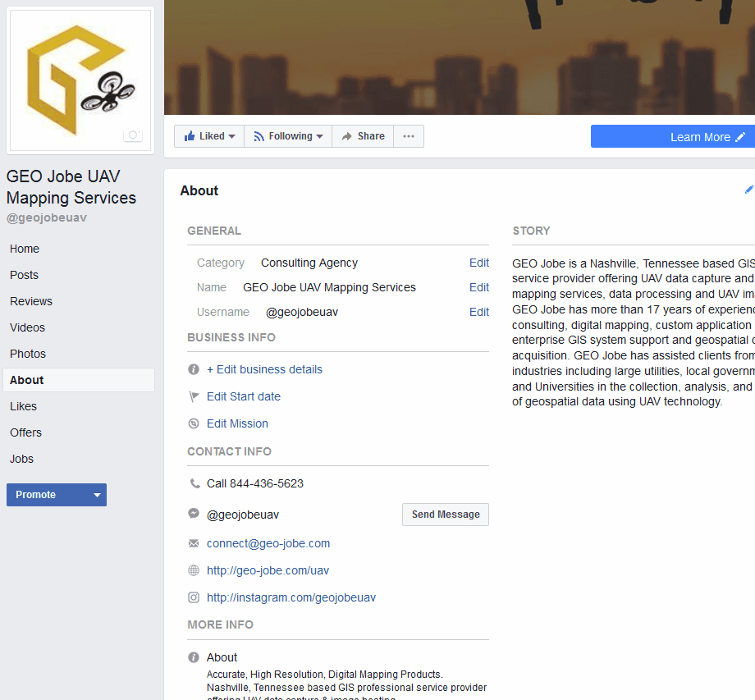Click the GEO Jobe profile picture
The image size is (755, 700).
click(80, 80)
